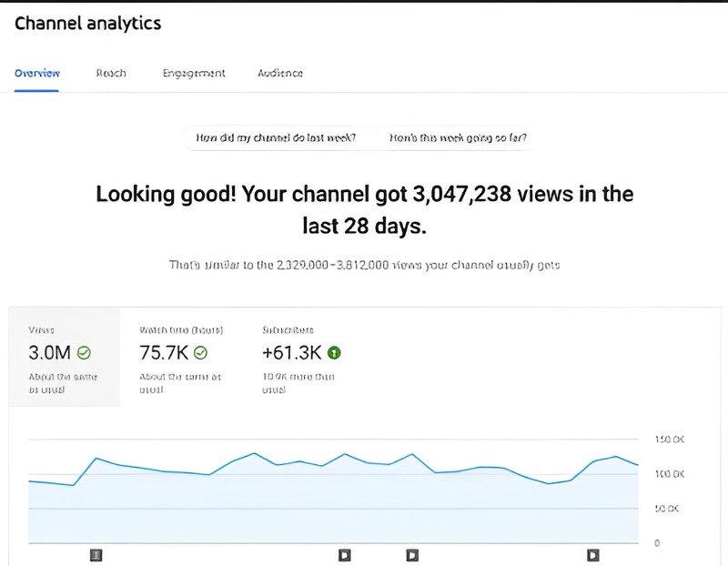
Task: Go to the Audience tab
Action: [279, 73]
